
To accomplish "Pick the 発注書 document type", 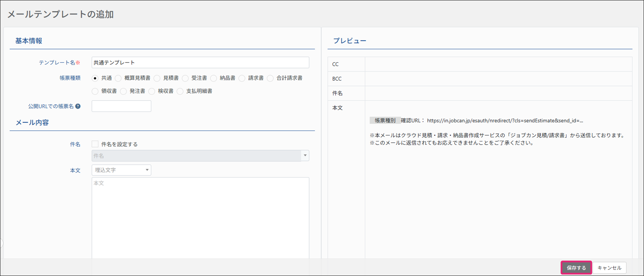I will (x=123, y=91).
